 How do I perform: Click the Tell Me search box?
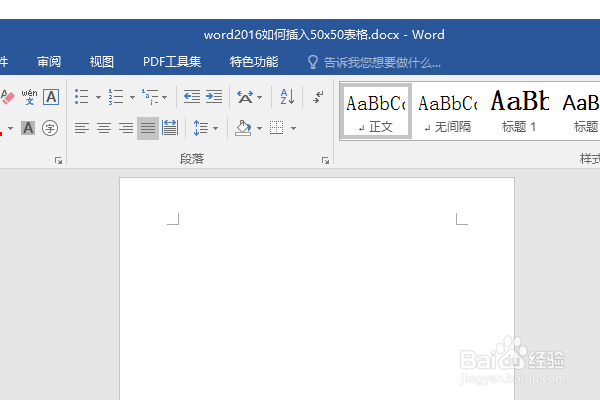pos(382,62)
